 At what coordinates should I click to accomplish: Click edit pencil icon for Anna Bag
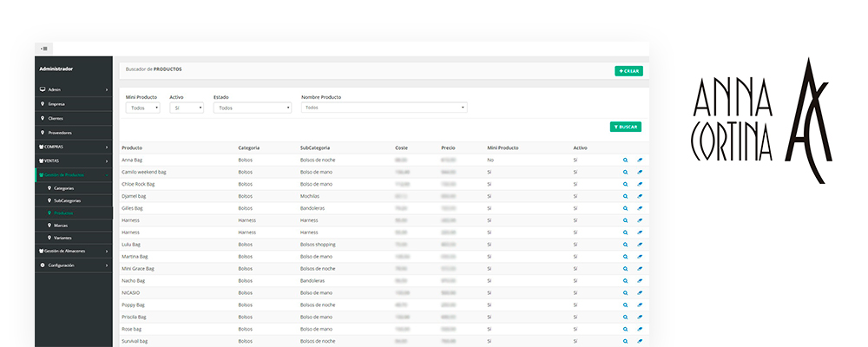point(640,160)
